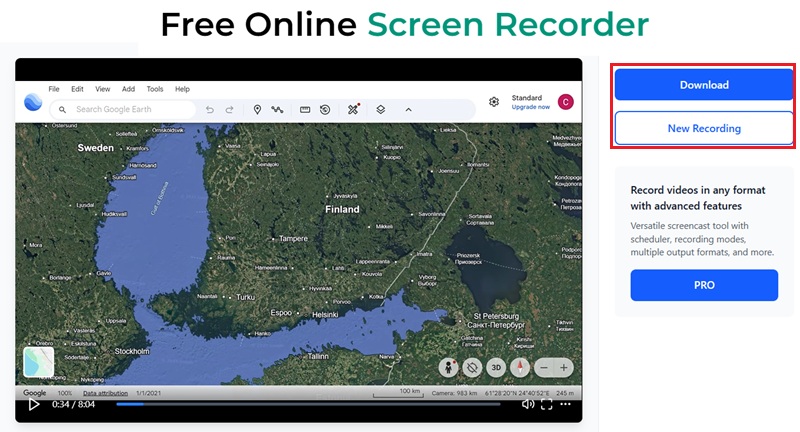Click the redo arrow

230,110
